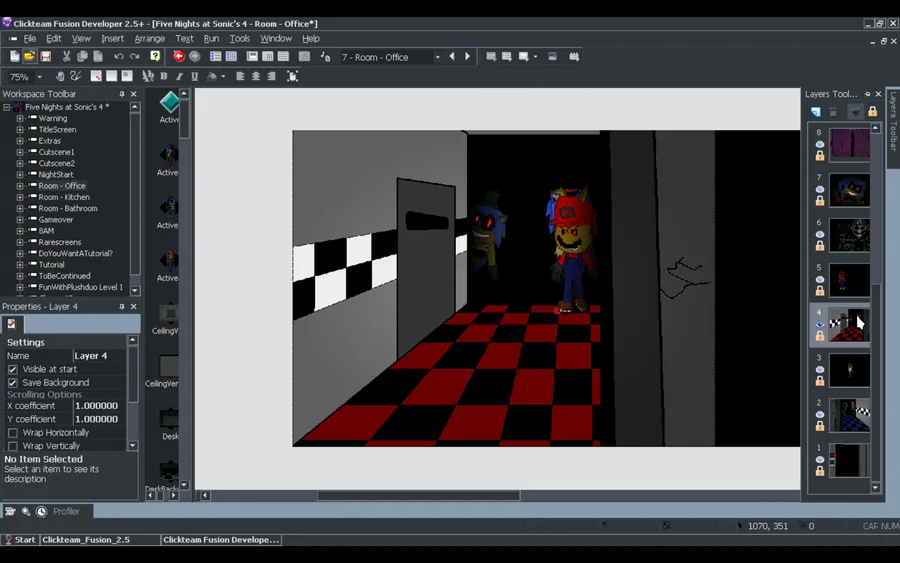Open the run options dropdown arrow
Viewport: 900px width, 563px height.
coord(536,57)
